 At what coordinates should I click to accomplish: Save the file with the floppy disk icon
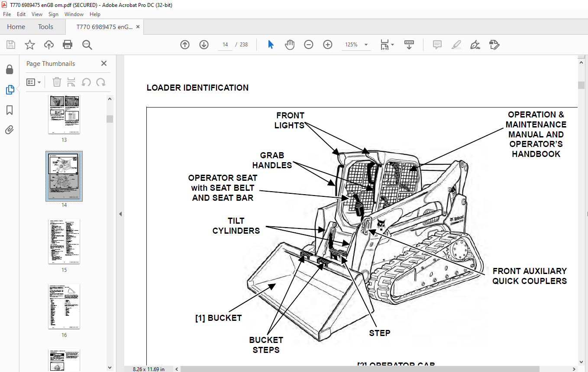click(x=10, y=45)
